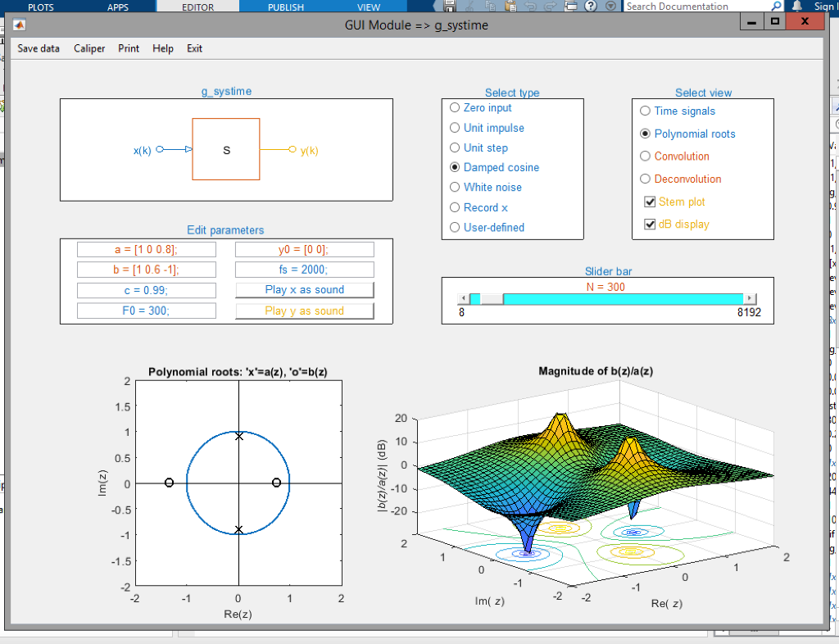Click the Paste icon
The image size is (839, 644).
tap(510, 7)
